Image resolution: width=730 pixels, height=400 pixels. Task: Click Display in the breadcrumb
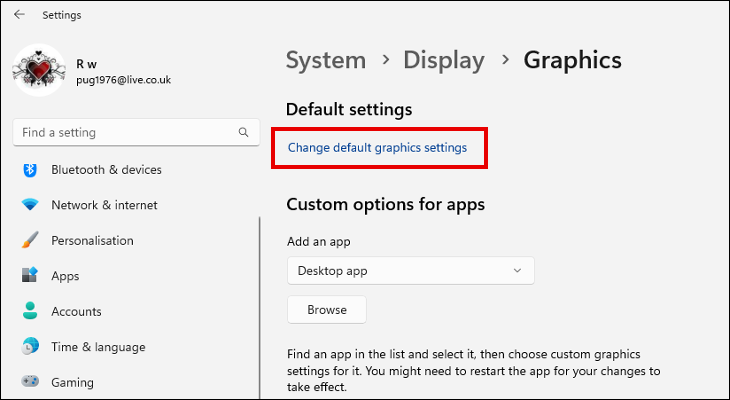coord(444,60)
